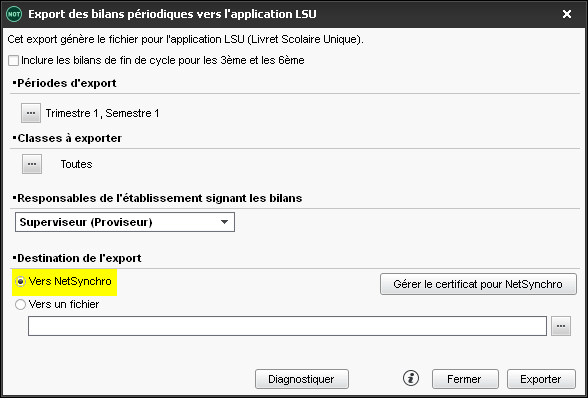
Task: Select the Vers un fichier radio option
Action: pos(20,304)
